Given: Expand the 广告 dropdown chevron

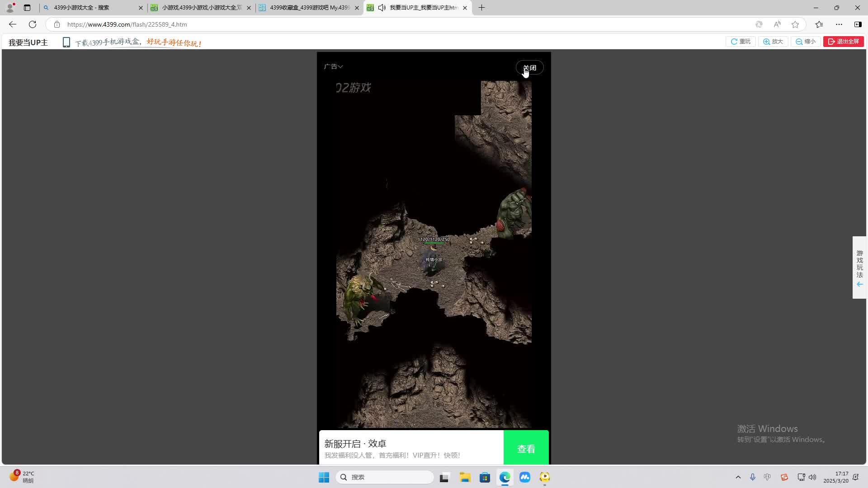Looking at the screenshot, I should pyautogui.click(x=340, y=67).
